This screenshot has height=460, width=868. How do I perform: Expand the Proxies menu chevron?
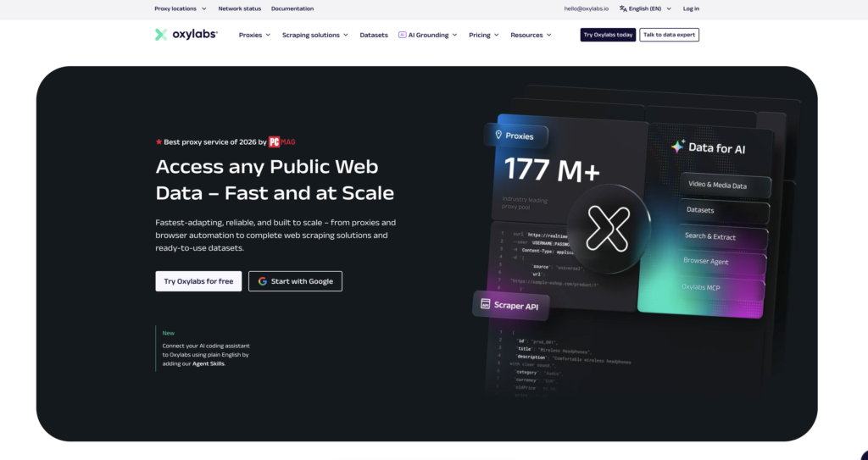coord(268,35)
